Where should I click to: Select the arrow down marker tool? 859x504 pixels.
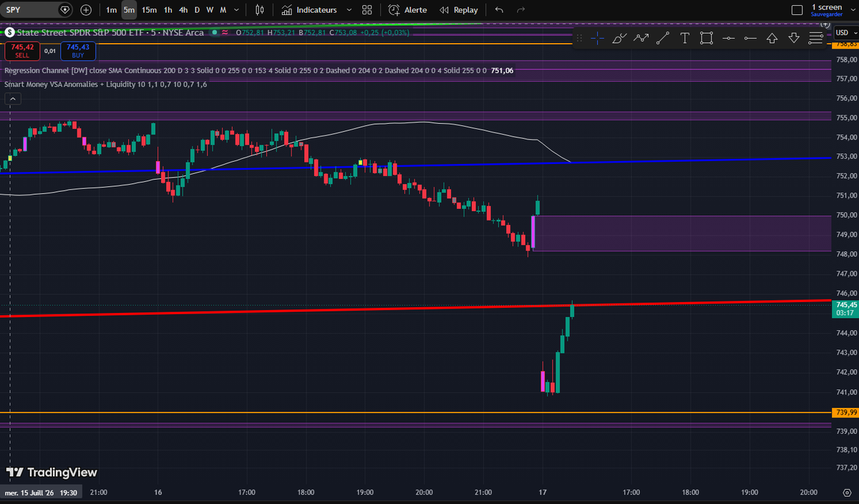[794, 38]
